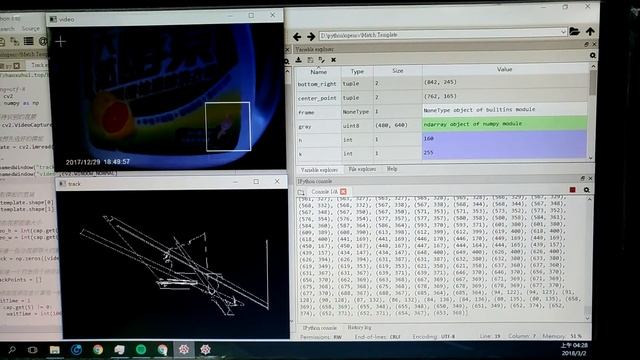Click the striped list toolbar icon in Spyder
This screenshot has height=360, width=640.
tap(28, 41)
